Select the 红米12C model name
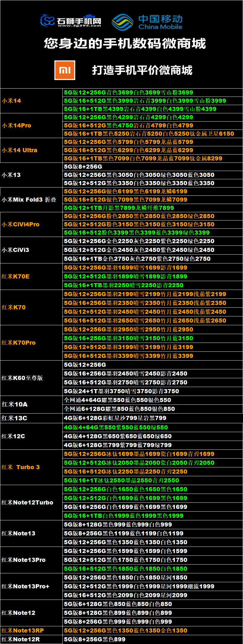Viewport: 243px width, 644px height. tap(13, 436)
